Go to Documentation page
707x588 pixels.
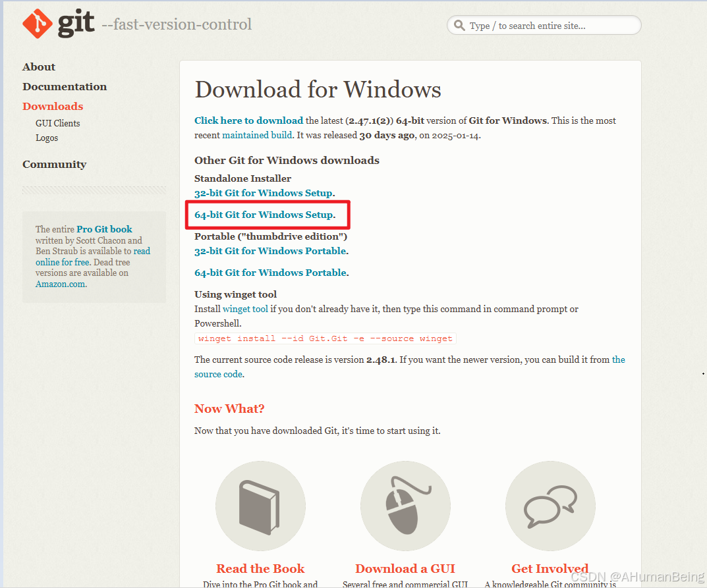click(65, 86)
